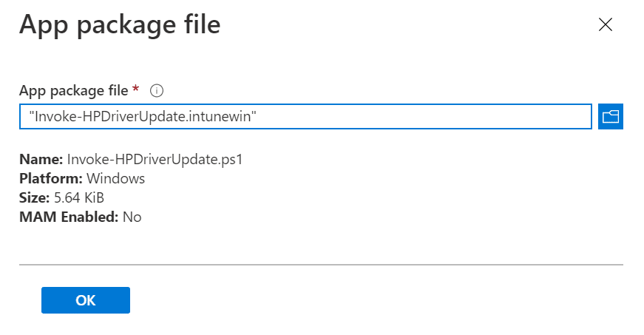Click the large App package file heading
The height and width of the screenshot is (335, 644).
120,26
